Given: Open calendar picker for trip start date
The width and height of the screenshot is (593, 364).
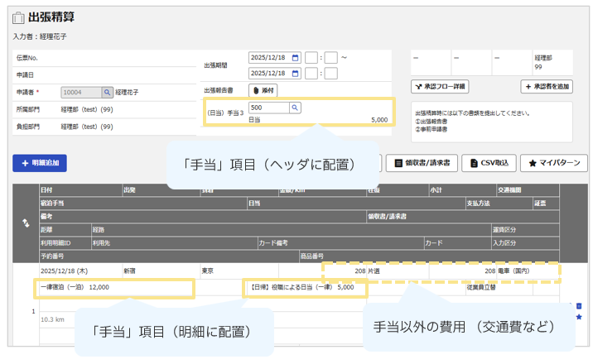Looking at the screenshot, I should (296, 58).
